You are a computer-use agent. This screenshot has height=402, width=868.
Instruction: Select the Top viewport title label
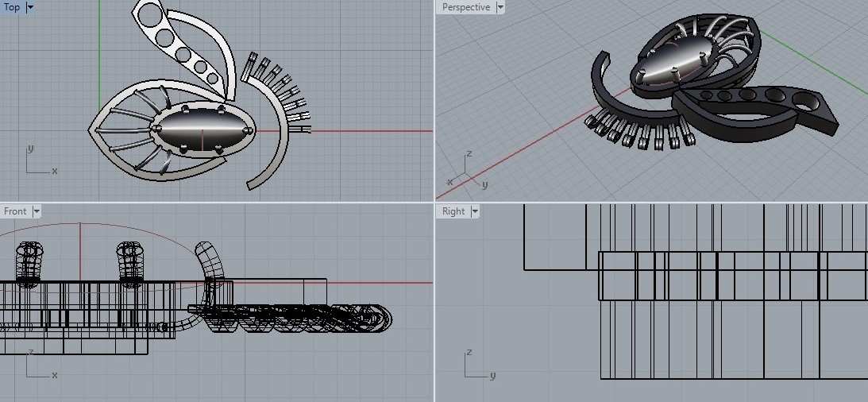tap(12, 7)
